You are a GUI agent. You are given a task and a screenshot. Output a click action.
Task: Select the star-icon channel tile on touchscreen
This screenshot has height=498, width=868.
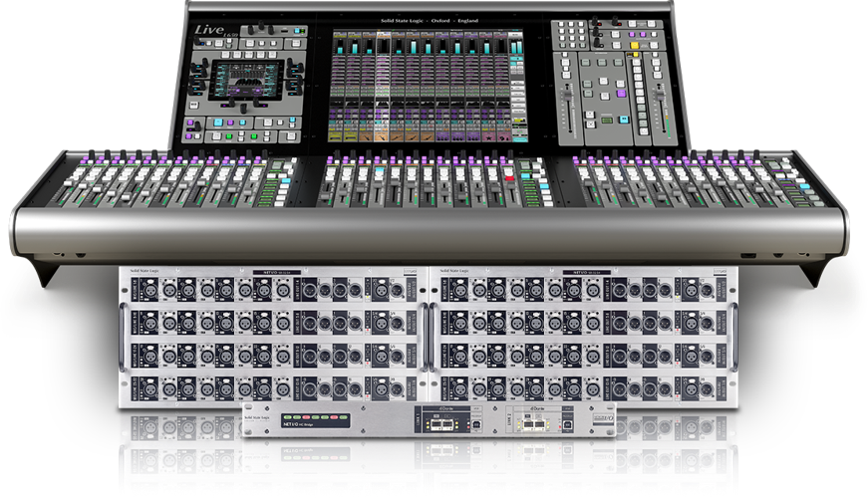(x=488, y=136)
